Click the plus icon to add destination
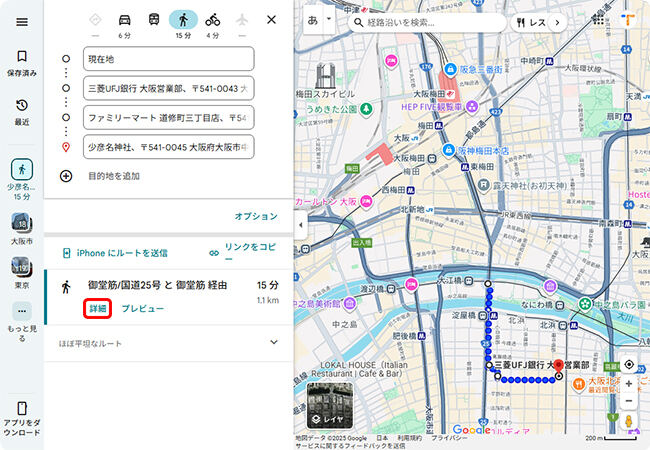This screenshot has height=450, width=650. coord(66,176)
